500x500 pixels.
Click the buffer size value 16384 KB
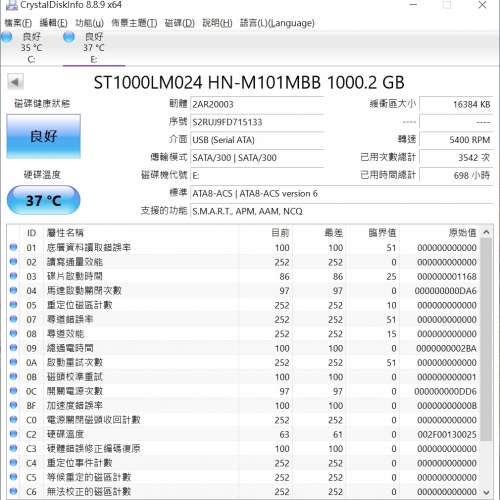pyautogui.click(x=456, y=104)
